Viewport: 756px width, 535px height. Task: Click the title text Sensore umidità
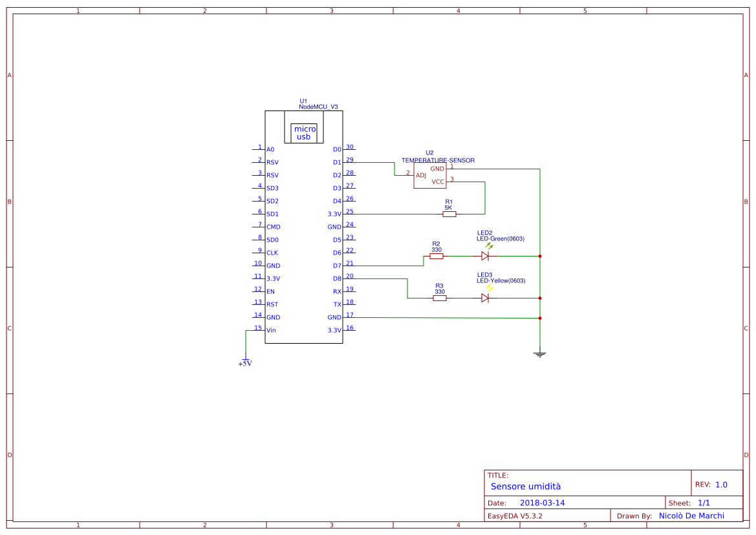click(526, 486)
